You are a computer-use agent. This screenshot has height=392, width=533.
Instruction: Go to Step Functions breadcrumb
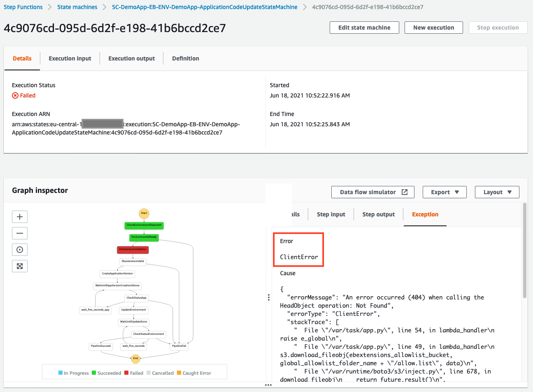(23, 7)
